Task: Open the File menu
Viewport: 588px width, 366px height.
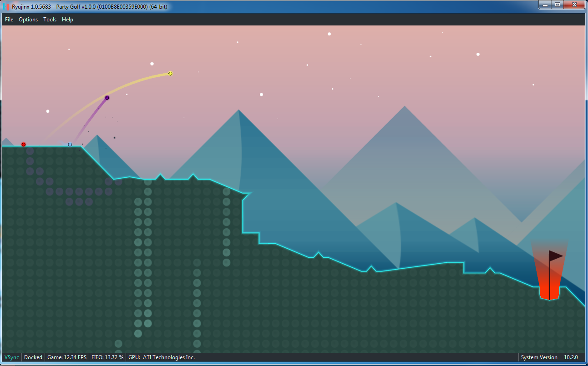Action: [9, 20]
